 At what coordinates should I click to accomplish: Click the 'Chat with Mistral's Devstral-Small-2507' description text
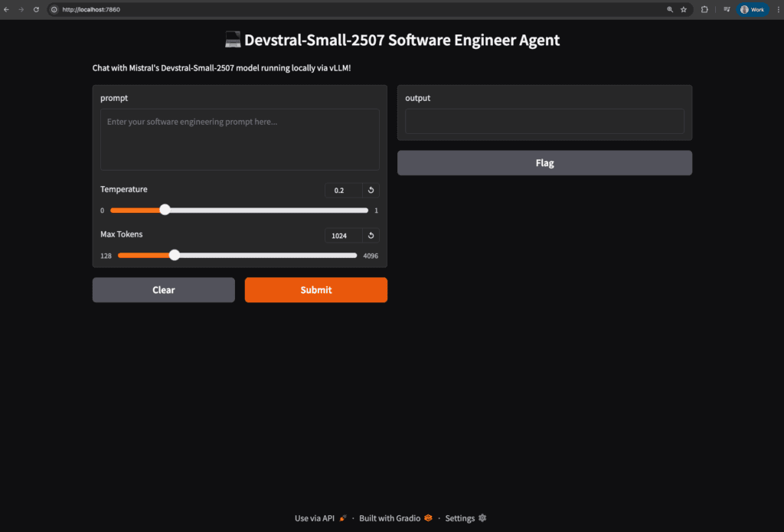221,68
